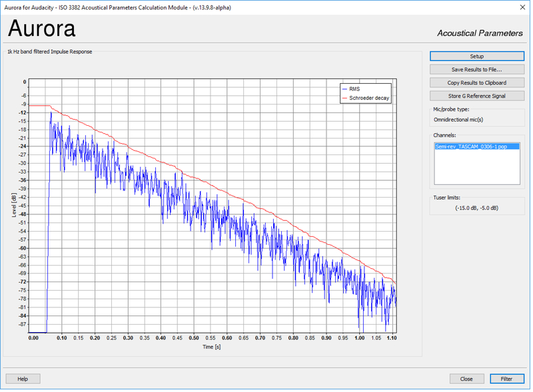Viewport: 533px width, 392px height.
Task: Click the Acoustical Parameters heading
Action: click(x=480, y=33)
